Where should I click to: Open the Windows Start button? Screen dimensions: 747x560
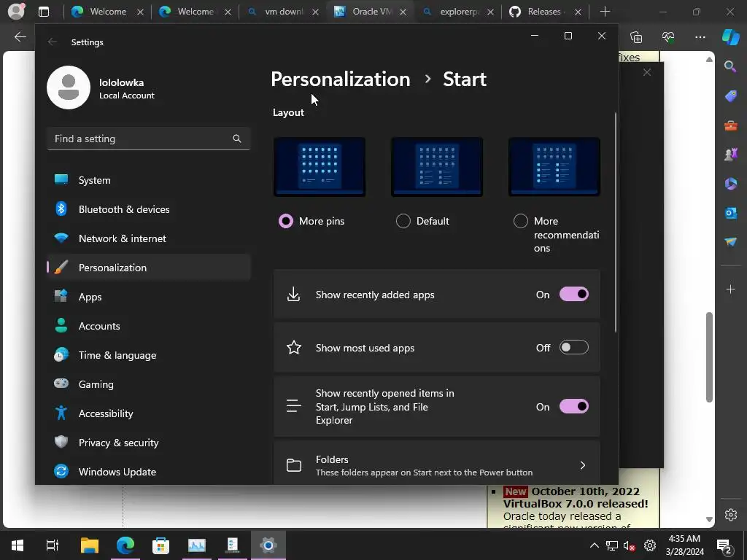point(18,545)
